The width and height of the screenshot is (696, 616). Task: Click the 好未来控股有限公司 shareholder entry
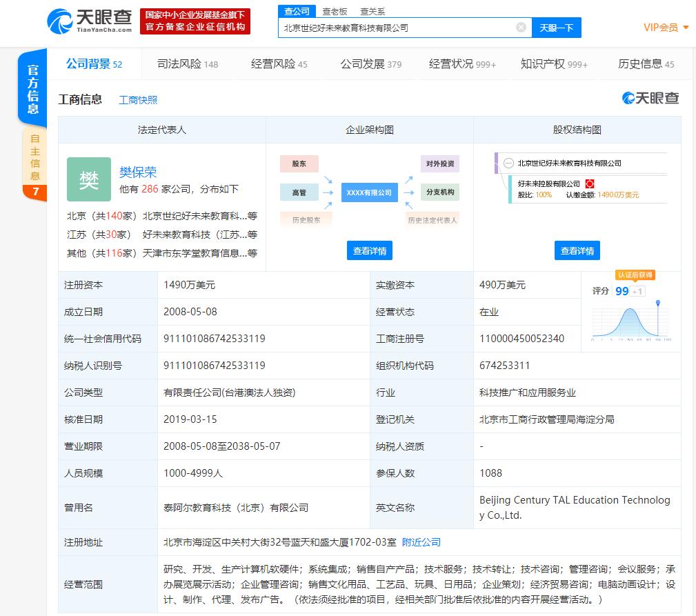pos(548,183)
